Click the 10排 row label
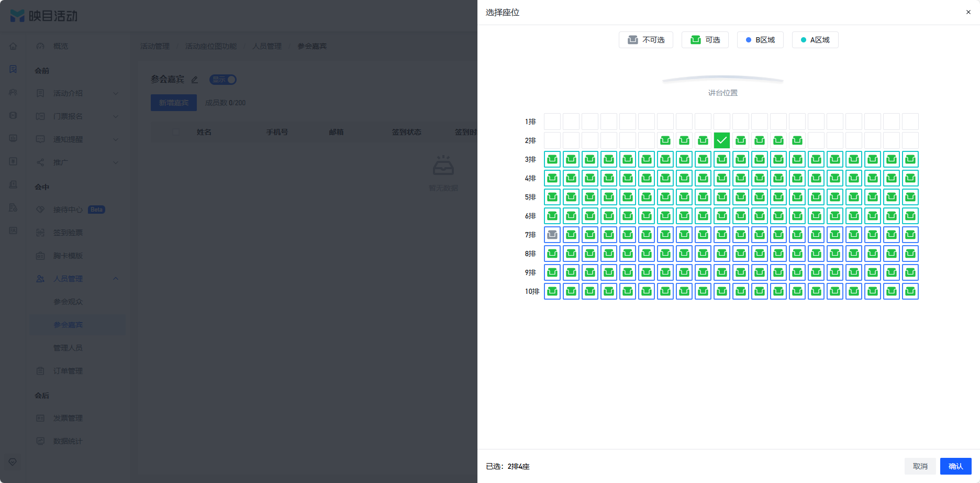This screenshot has height=483, width=980. tap(532, 291)
